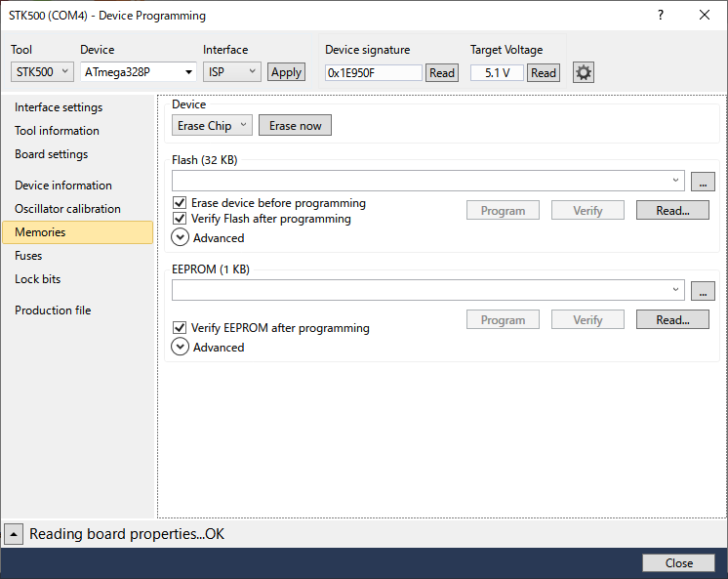The height and width of the screenshot is (579, 728).
Task: Expand the status log arrow button
Action: pos(14,534)
